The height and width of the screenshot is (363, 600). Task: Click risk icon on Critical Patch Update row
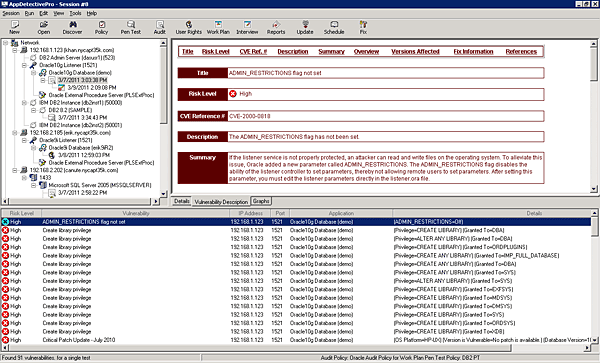pyautogui.click(x=5, y=340)
